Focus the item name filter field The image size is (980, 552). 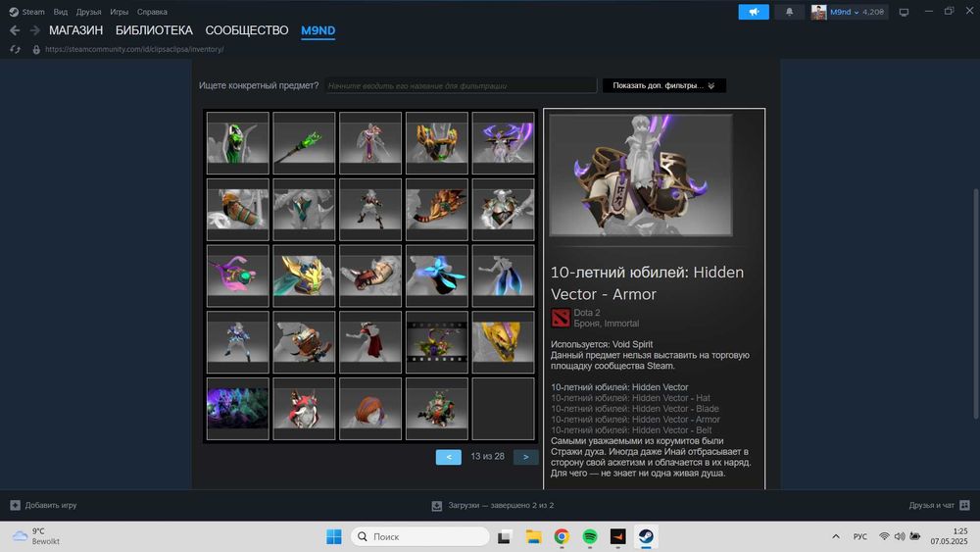coord(461,85)
